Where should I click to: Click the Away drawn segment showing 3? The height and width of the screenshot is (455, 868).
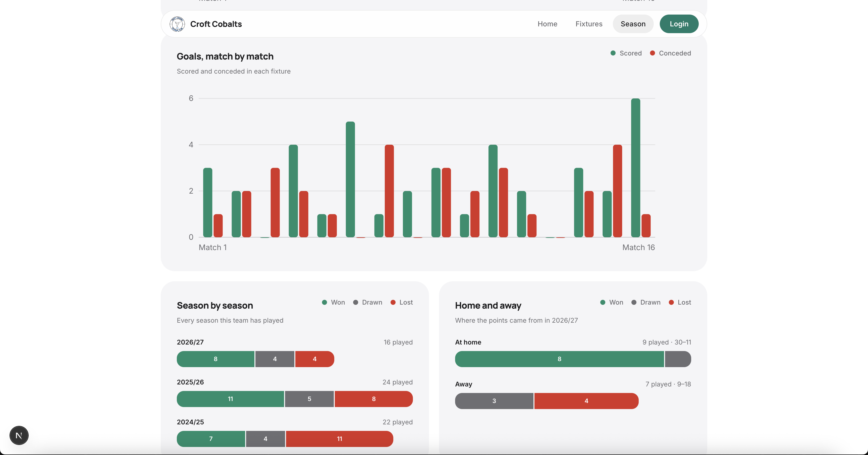pyautogui.click(x=494, y=401)
